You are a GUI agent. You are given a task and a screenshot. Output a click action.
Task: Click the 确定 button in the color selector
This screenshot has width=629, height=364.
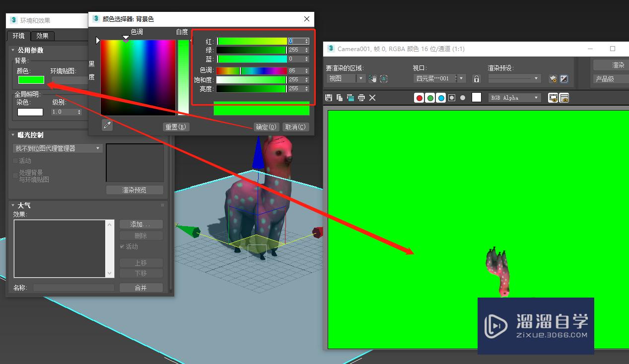pos(266,127)
